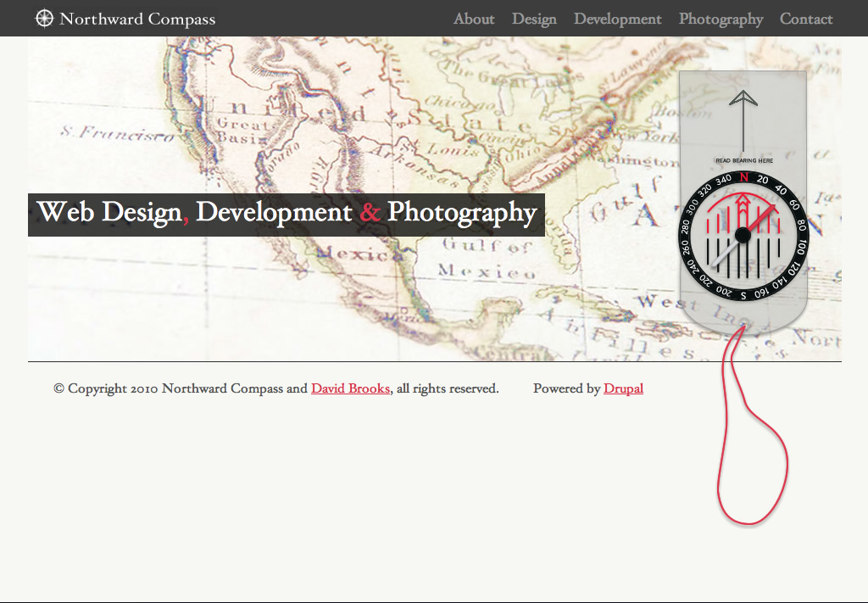868x603 pixels.
Task: Click the READ BEARING HERE label
Action: [x=743, y=160]
